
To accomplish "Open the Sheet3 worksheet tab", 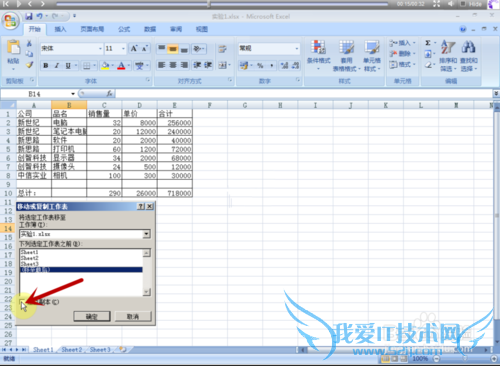I will point(100,350).
